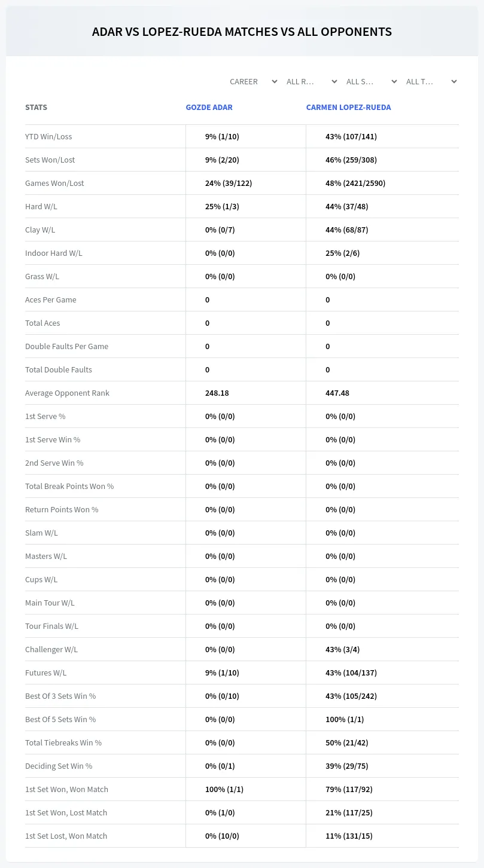Click Lopez-Rueda's Challenger W/L 43% (3/4)
Viewport: 484px width, 868px height.
[x=342, y=649]
